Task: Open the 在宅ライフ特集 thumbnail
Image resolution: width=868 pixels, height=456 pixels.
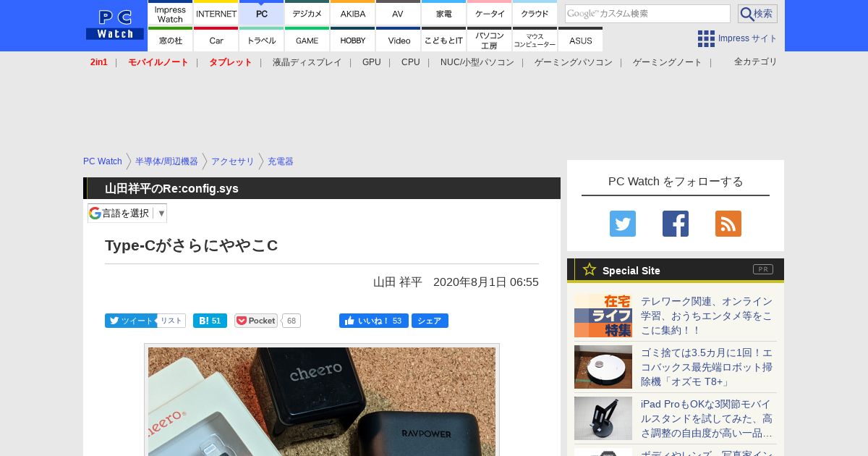Action: point(603,316)
